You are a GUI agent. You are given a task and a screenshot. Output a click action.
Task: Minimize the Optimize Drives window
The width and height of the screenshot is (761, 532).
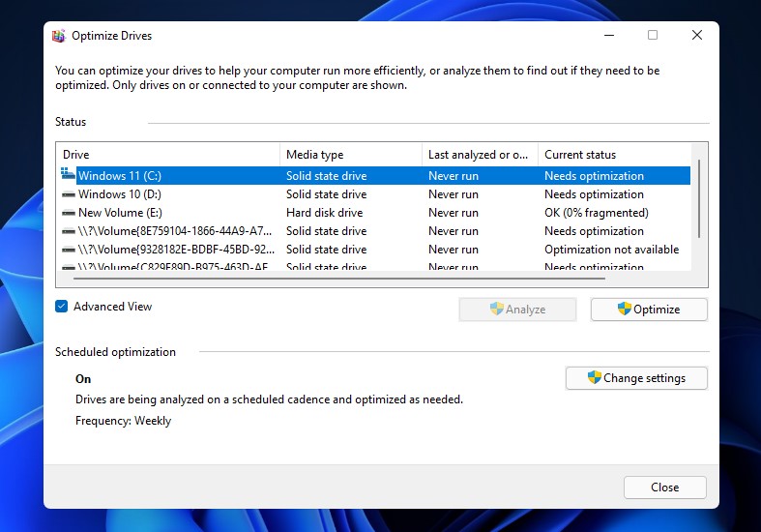pyautogui.click(x=609, y=35)
